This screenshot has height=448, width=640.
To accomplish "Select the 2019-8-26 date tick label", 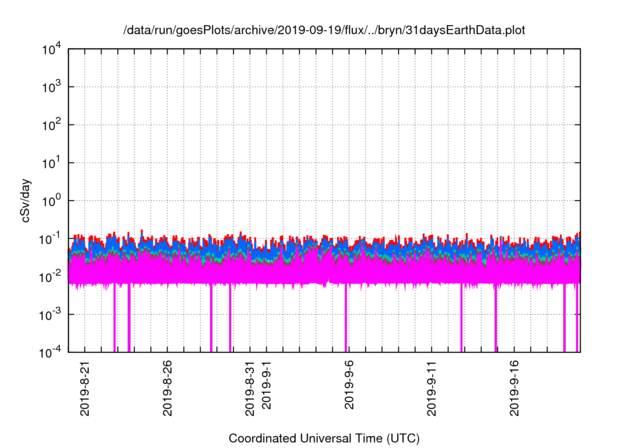I will (168, 388).
